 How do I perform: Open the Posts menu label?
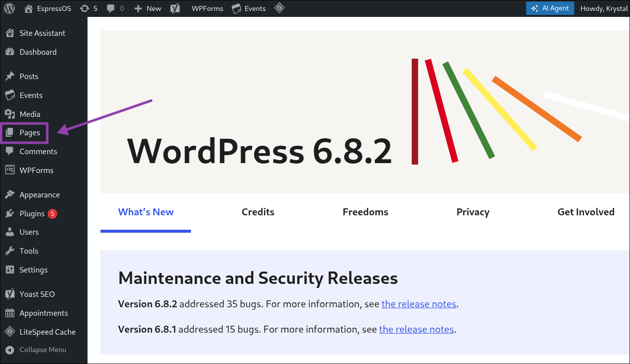29,77
